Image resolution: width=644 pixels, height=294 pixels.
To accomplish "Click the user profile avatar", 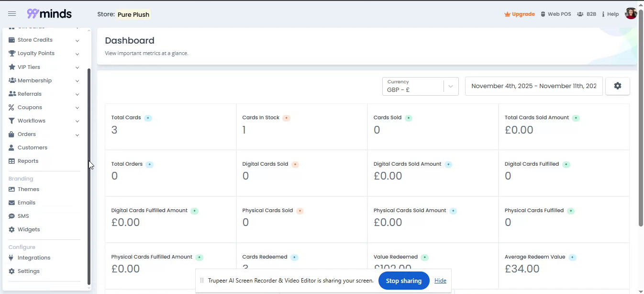I will [x=631, y=14].
